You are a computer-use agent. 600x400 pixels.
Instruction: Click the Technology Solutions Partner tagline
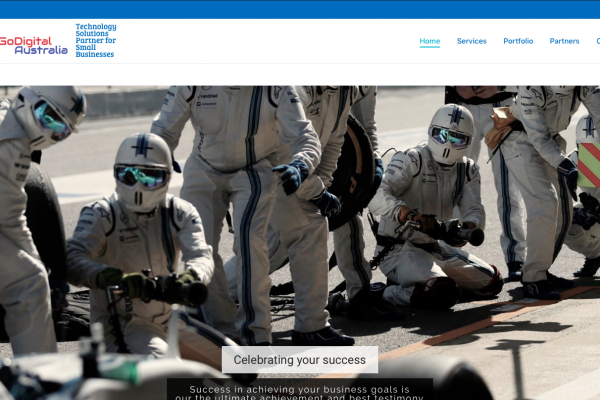pos(96,40)
